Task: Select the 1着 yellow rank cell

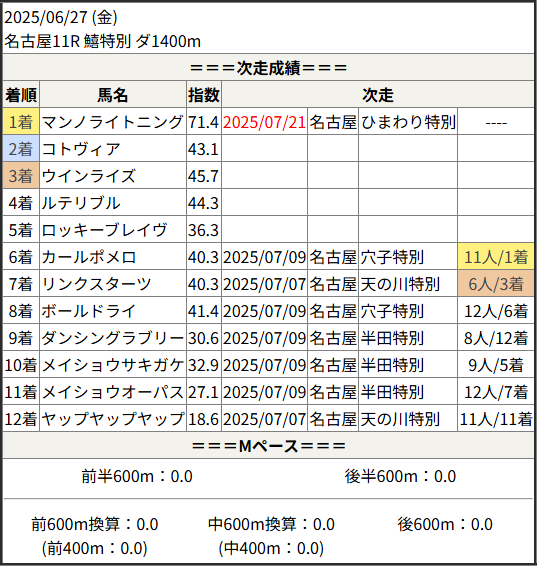Action: (21, 122)
